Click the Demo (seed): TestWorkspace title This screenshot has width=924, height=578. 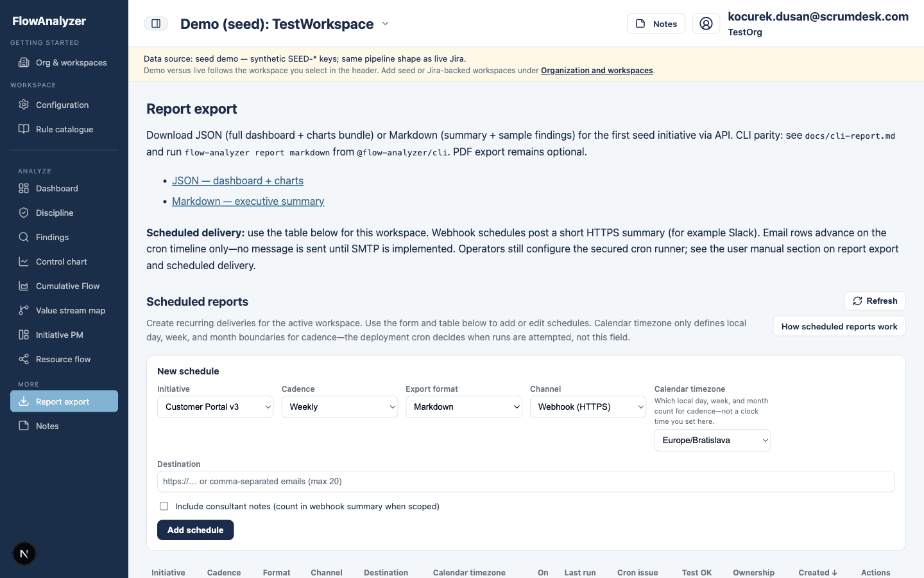[x=277, y=24]
